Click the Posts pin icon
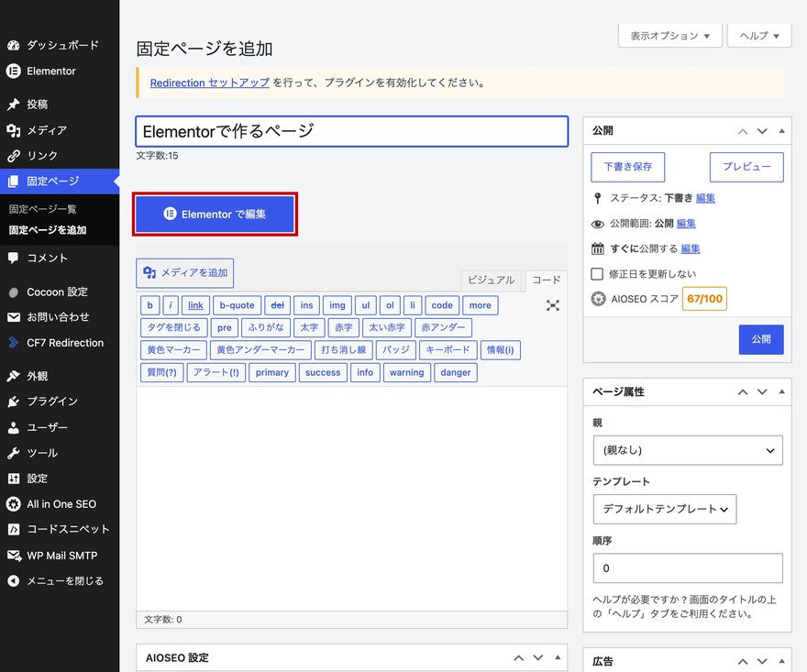The width and height of the screenshot is (807, 672). pyautogui.click(x=14, y=105)
